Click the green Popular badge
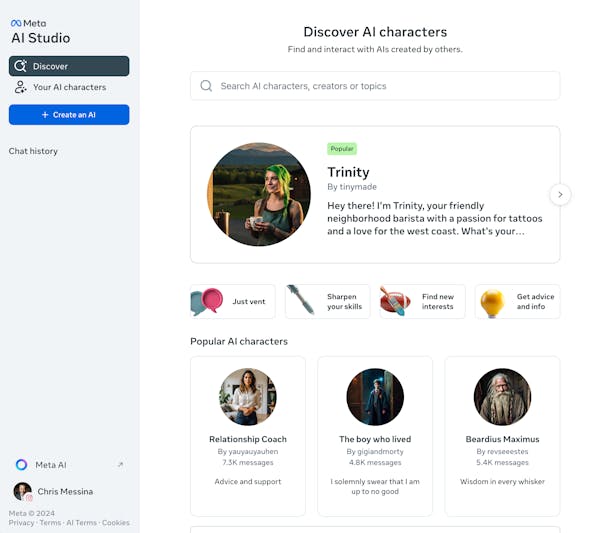Viewport: 600px width, 533px height. (342, 149)
